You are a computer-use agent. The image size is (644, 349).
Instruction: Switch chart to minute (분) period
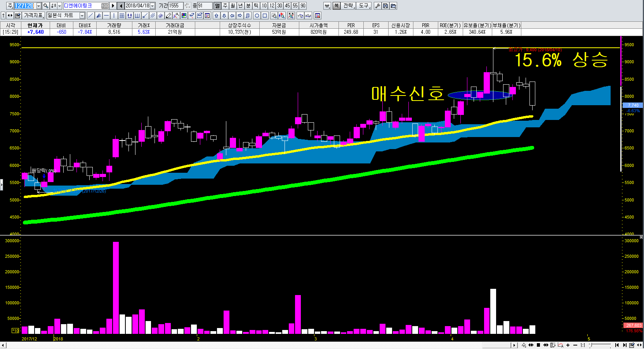[x=248, y=6]
